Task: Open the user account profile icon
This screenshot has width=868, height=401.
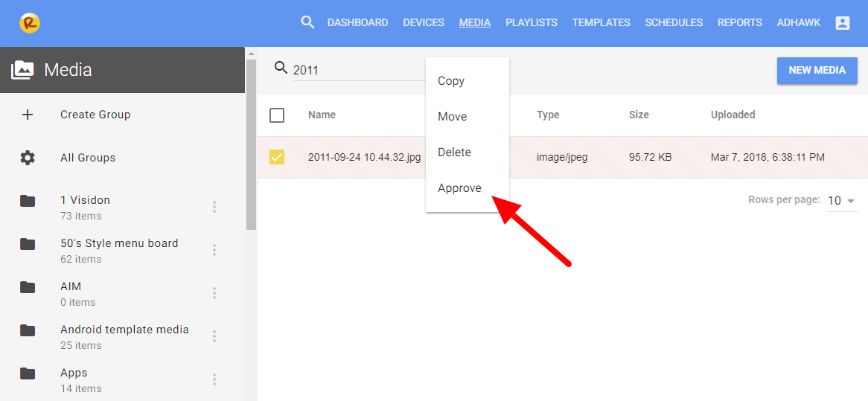Action: tap(842, 22)
